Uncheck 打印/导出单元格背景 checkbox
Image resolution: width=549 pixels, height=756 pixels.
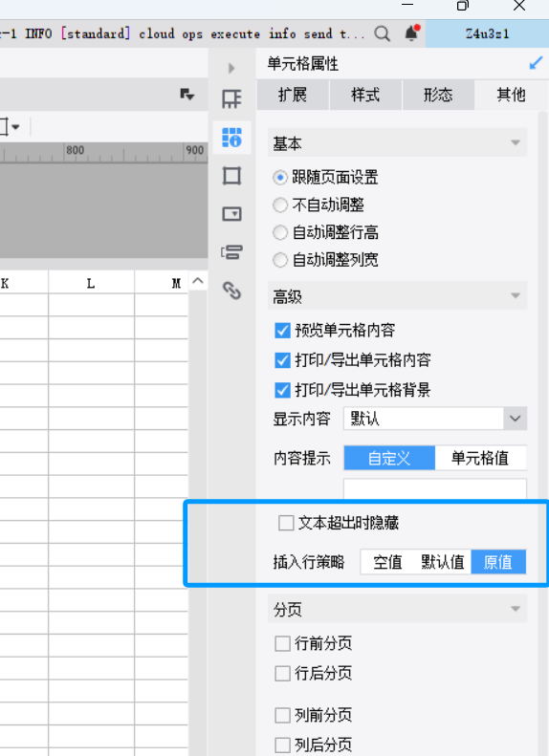pos(282,390)
